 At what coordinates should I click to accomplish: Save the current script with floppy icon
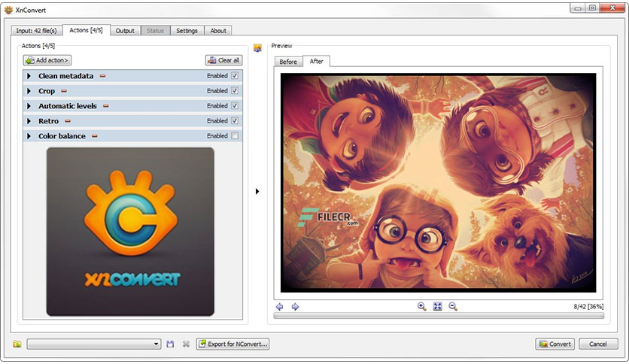(170, 344)
